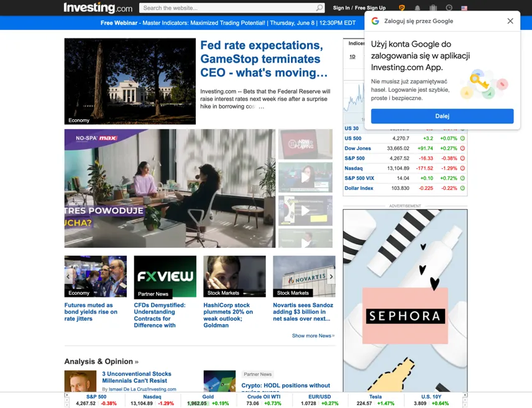
Task: Open the clock icon in header
Action: (449, 8)
